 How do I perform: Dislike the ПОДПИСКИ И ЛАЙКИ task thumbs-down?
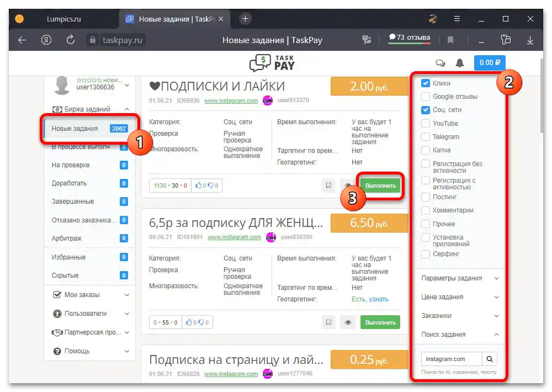point(210,186)
